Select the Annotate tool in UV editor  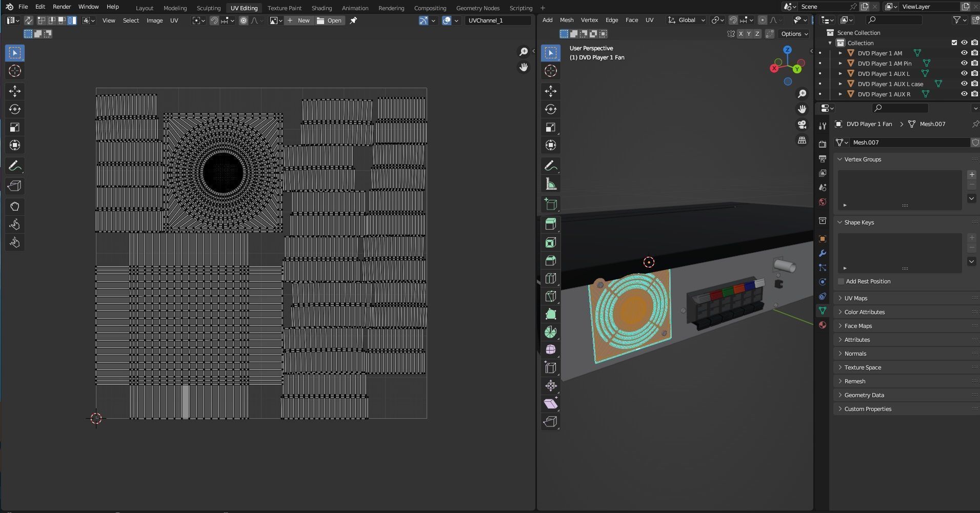[x=15, y=166]
